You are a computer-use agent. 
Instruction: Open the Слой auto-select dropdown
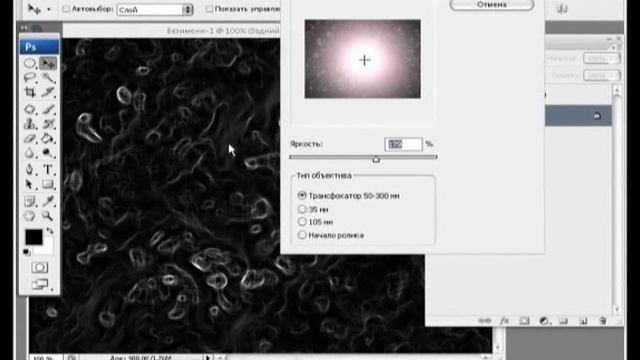(155, 9)
